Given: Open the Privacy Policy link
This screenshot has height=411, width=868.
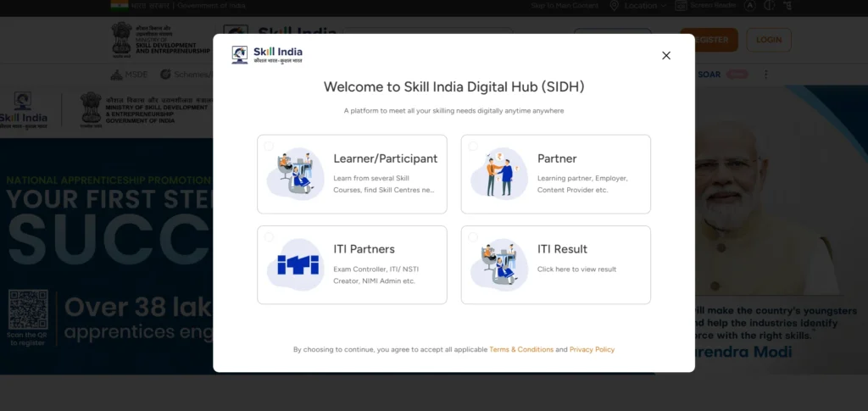Looking at the screenshot, I should click(x=592, y=350).
